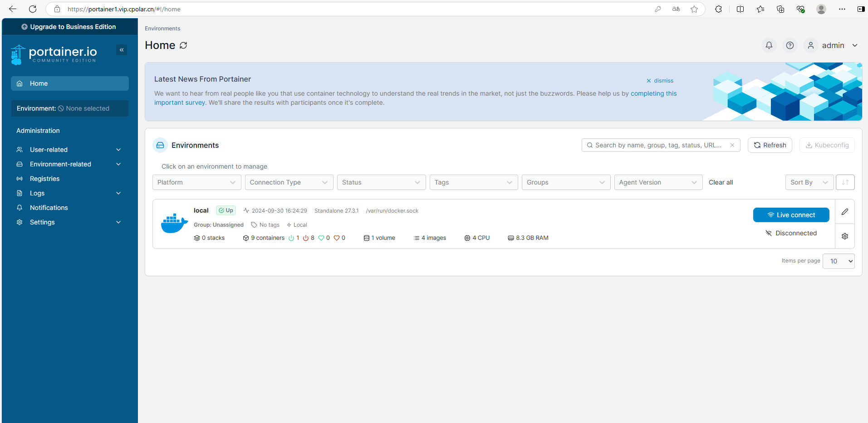This screenshot has width=868, height=423.
Task: Collapse the sidebar with the double-chevron icon
Action: coord(122,50)
